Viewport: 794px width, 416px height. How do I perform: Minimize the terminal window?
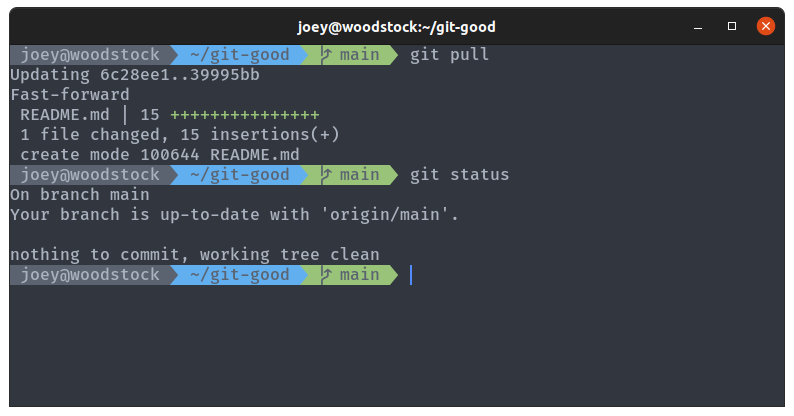coord(698,27)
